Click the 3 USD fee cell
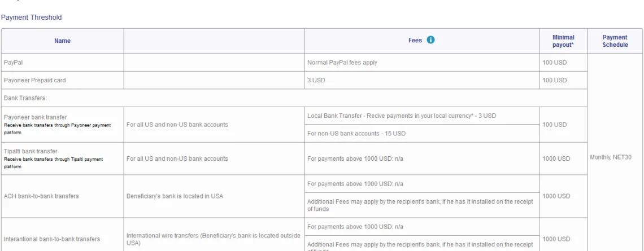644x251 pixels. (422, 81)
